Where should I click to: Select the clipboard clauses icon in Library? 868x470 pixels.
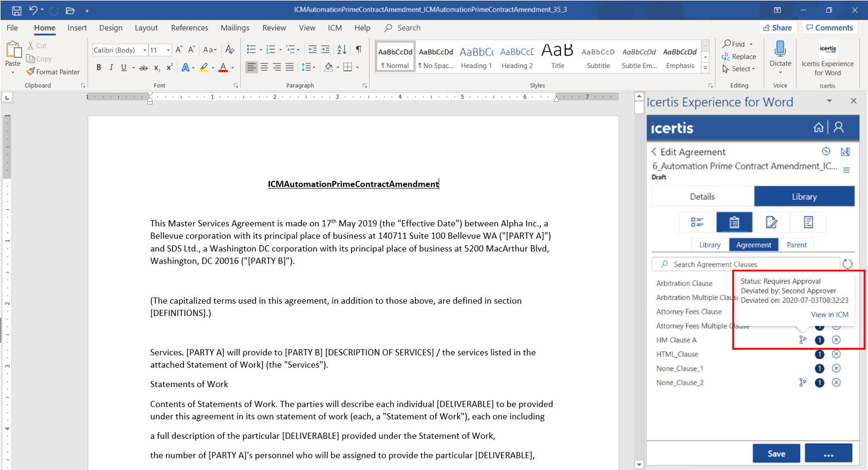coord(734,222)
